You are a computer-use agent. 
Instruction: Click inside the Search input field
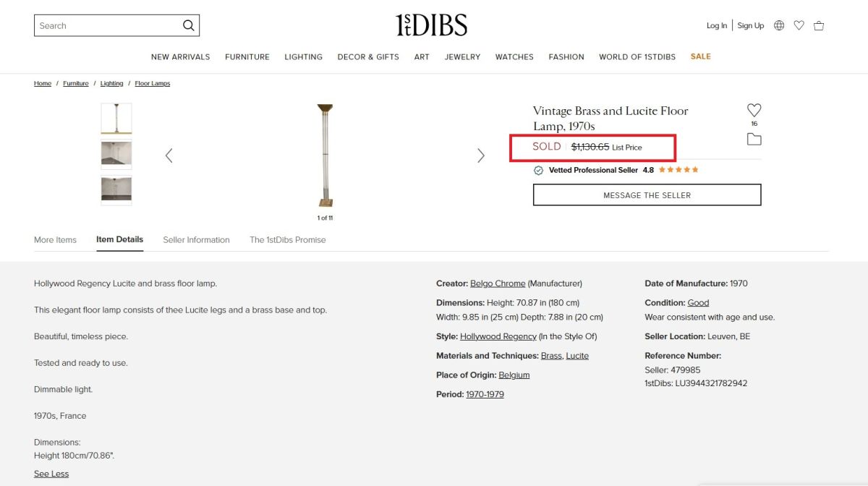(x=107, y=25)
